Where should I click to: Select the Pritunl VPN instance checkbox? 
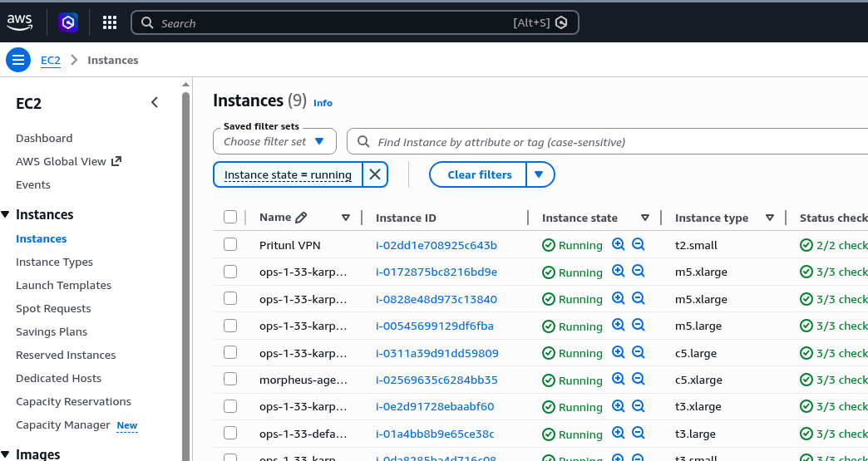[230, 245]
